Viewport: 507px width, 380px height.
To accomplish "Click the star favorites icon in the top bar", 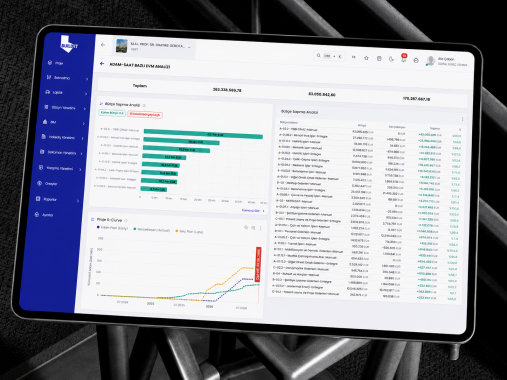I will click(x=366, y=58).
